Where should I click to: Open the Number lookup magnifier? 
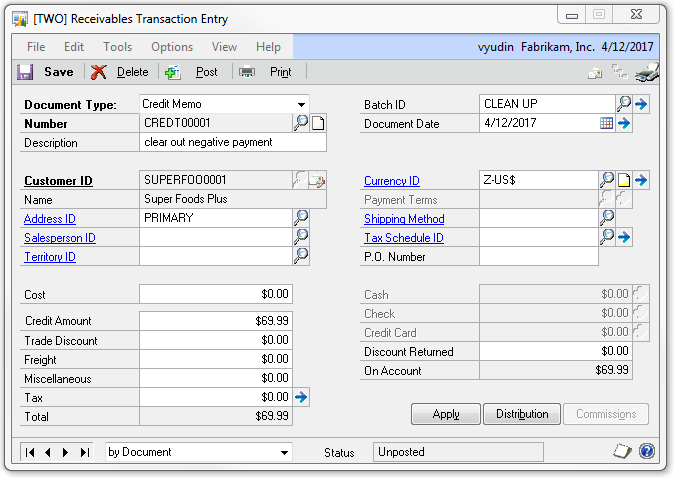click(x=301, y=123)
